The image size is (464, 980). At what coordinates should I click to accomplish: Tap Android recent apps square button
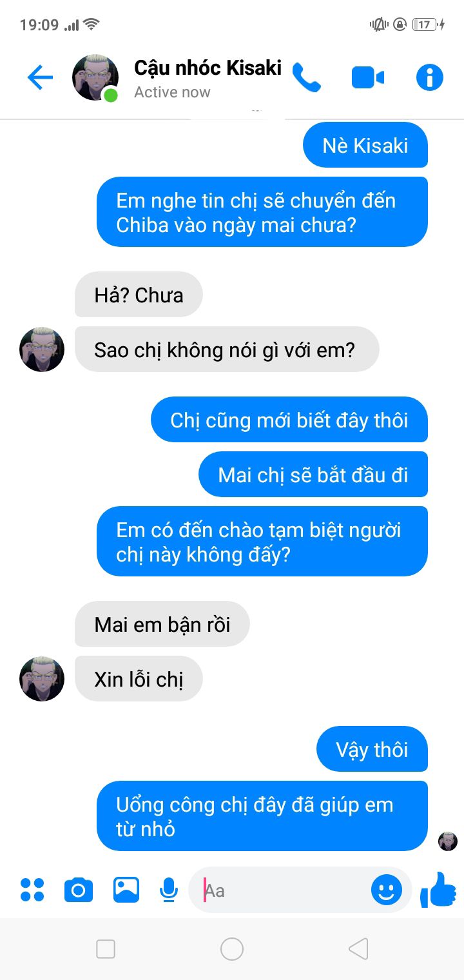[106, 948]
